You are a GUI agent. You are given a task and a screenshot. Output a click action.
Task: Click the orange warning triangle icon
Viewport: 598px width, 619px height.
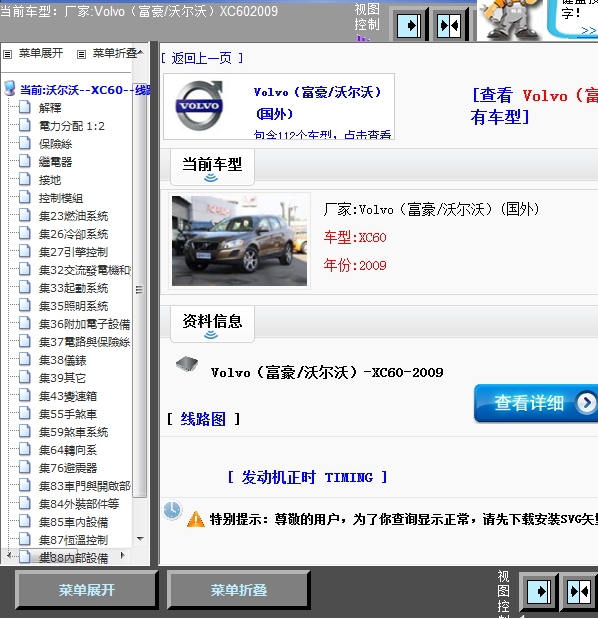coord(195,520)
